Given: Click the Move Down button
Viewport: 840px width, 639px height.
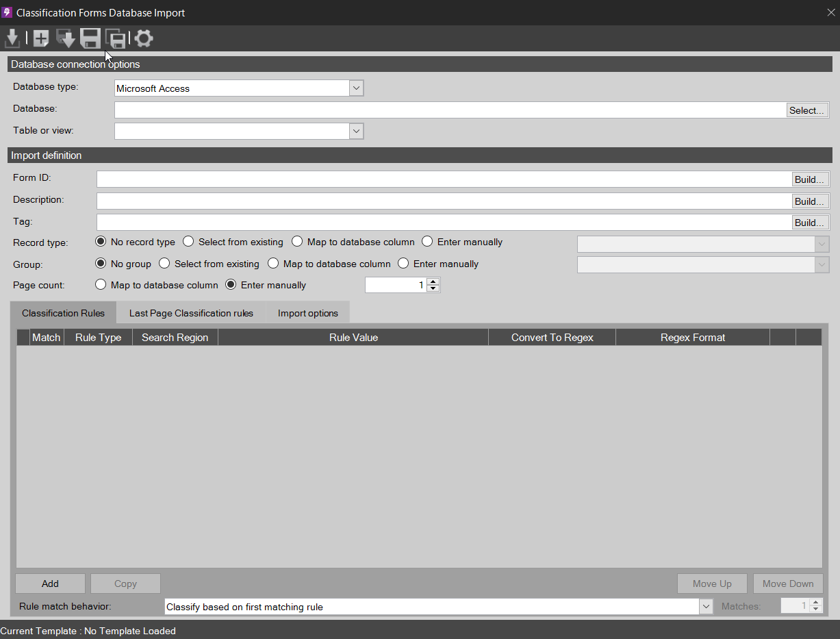Looking at the screenshot, I should click(x=788, y=584).
